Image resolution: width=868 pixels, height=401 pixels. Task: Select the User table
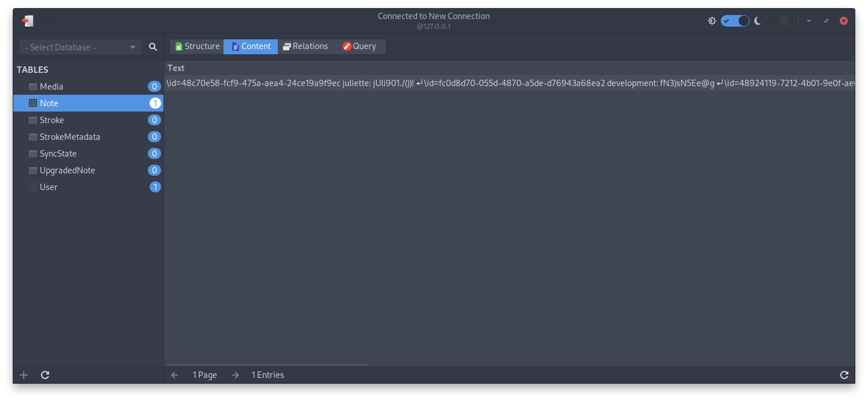coord(49,187)
